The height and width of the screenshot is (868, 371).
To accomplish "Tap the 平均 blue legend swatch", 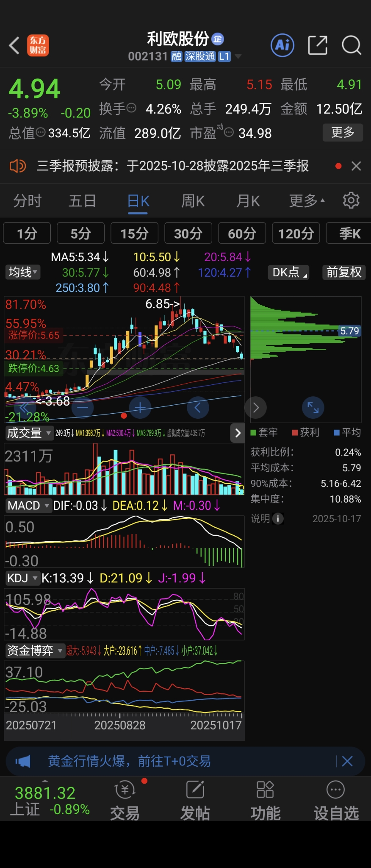I will (x=337, y=433).
